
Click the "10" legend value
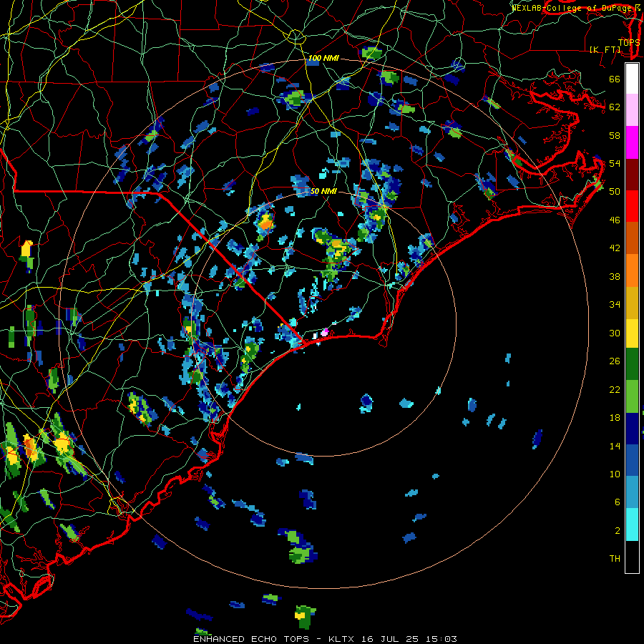[x=615, y=474]
